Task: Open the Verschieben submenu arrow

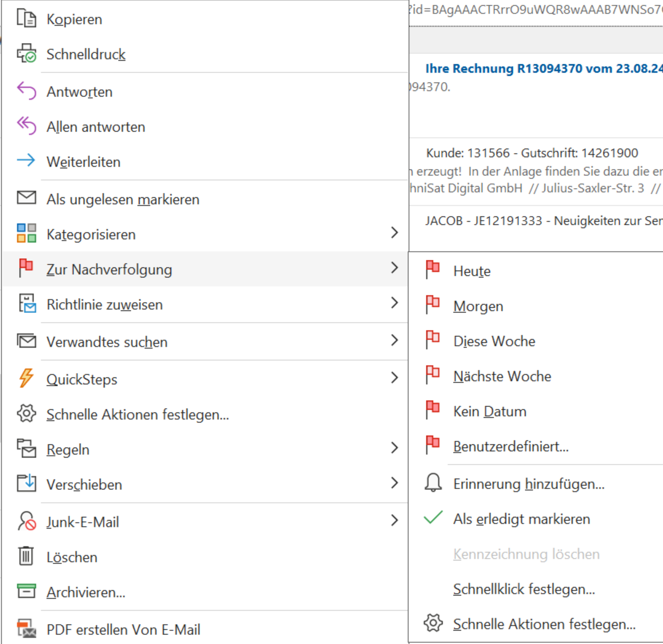Action: click(x=394, y=484)
